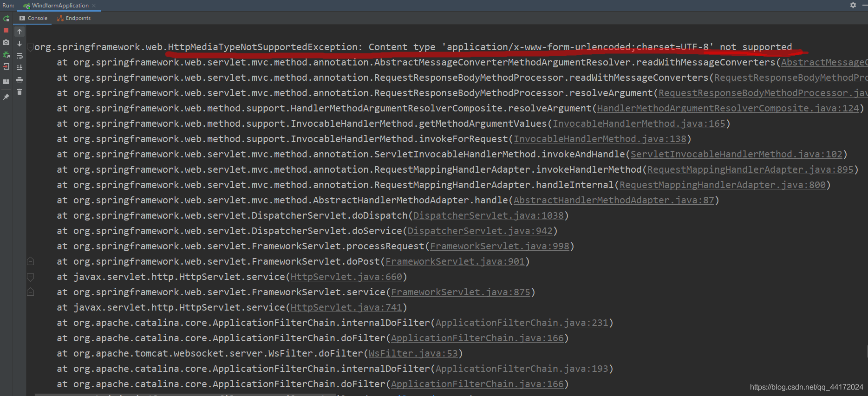Open the DispatcherServlet.java:942 link
This screenshot has height=396, width=868.
[480, 231]
